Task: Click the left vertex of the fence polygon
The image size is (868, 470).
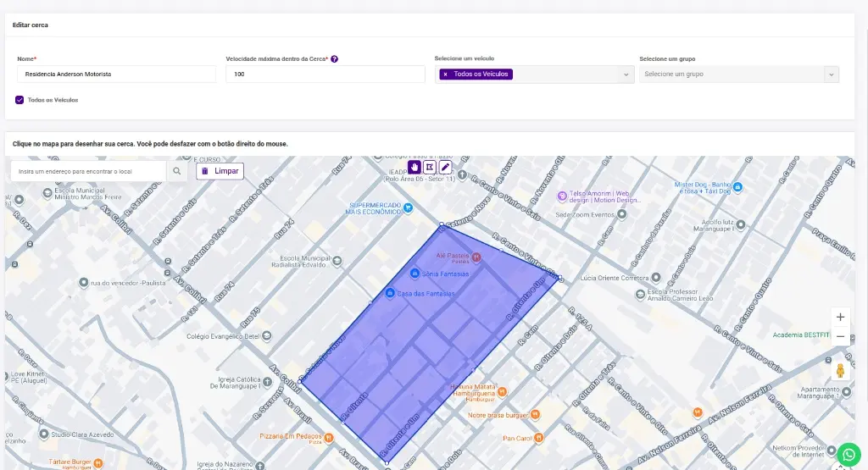Action: (301, 381)
